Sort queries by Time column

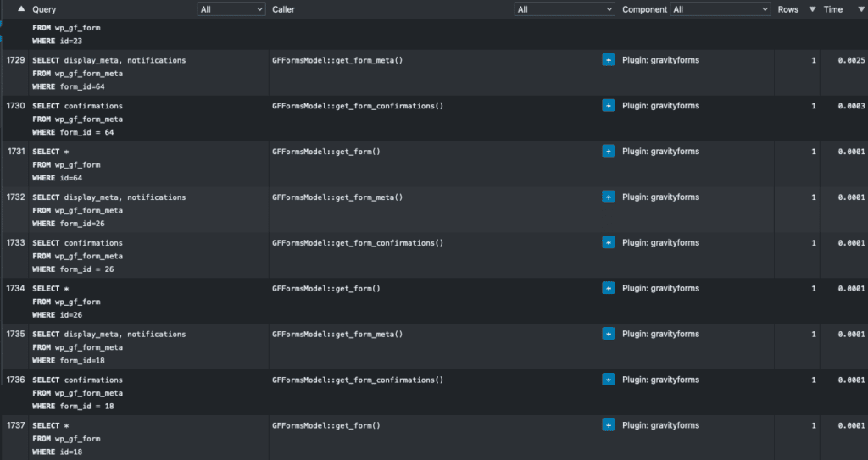[832, 9]
